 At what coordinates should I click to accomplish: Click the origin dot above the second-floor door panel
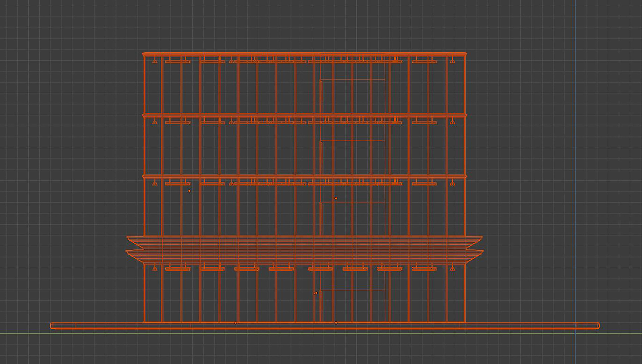[x=336, y=198]
